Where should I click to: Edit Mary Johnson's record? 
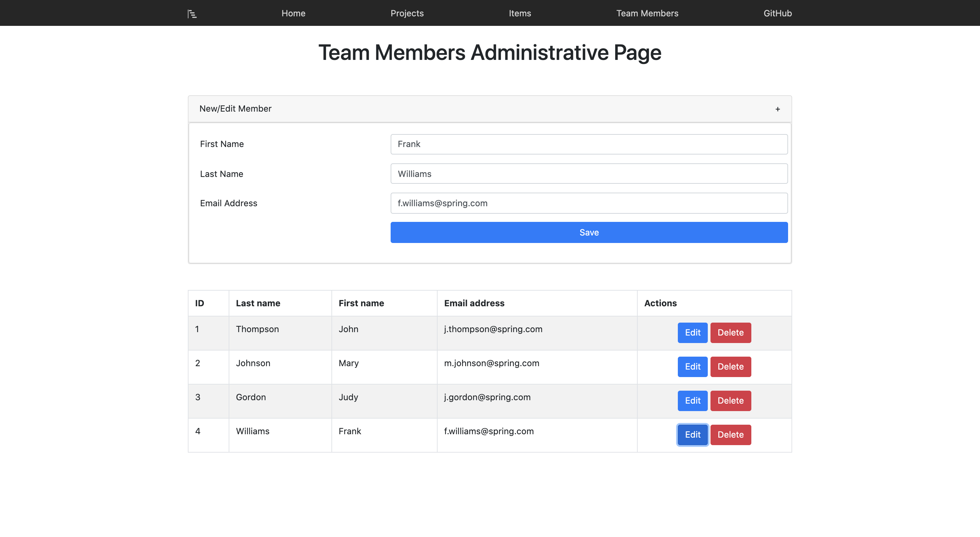click(692, 367)
